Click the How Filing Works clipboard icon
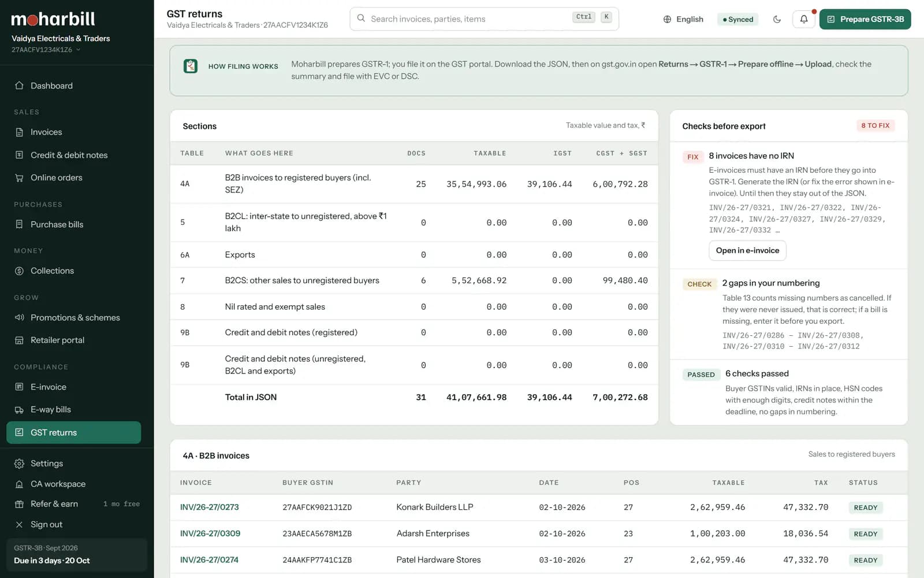The image size is (924, 578). [x=191, y=66]
